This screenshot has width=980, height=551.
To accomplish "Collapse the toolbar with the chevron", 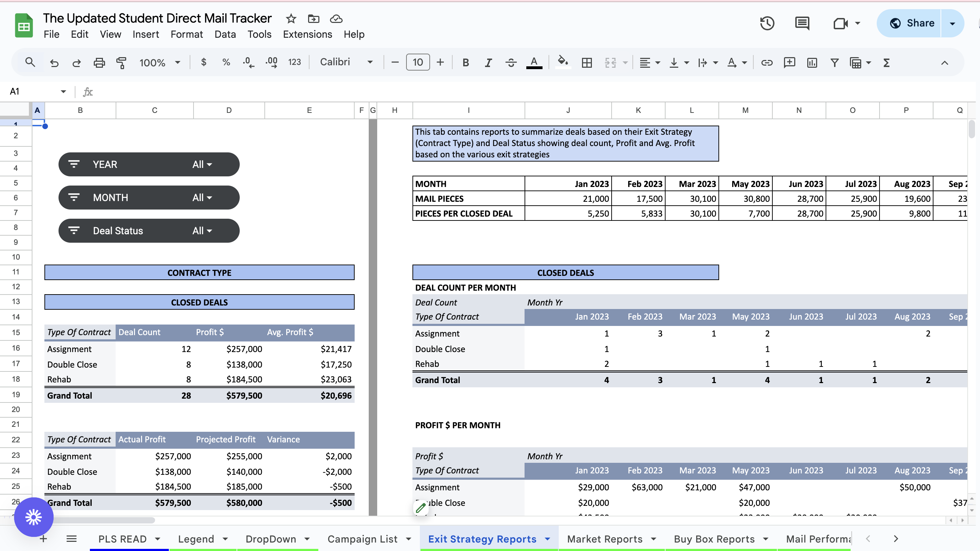I will point(945,63).
